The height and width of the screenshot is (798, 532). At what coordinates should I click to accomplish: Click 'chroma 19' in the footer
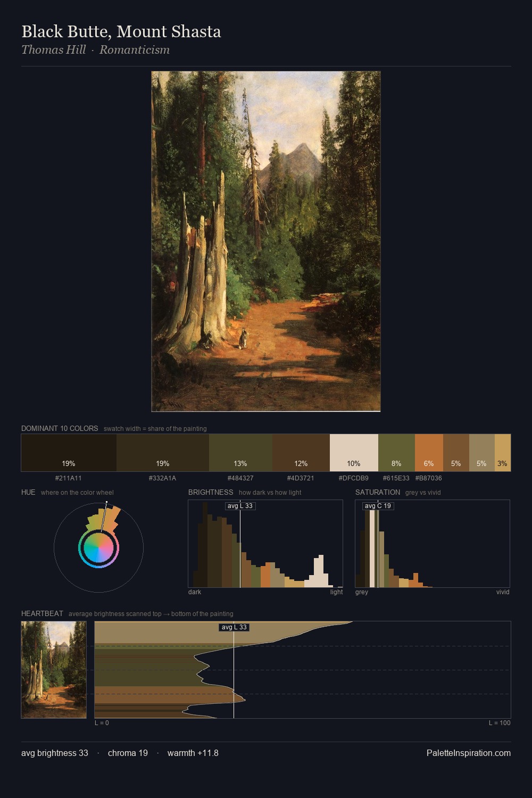pos(128,753)
